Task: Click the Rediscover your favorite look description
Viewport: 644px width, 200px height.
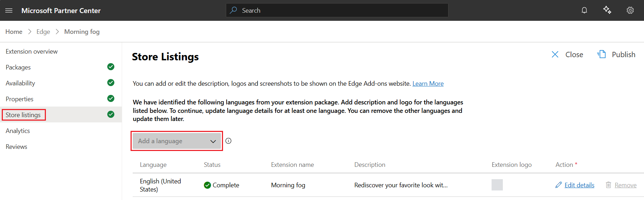Action: (x=401, y=185)
